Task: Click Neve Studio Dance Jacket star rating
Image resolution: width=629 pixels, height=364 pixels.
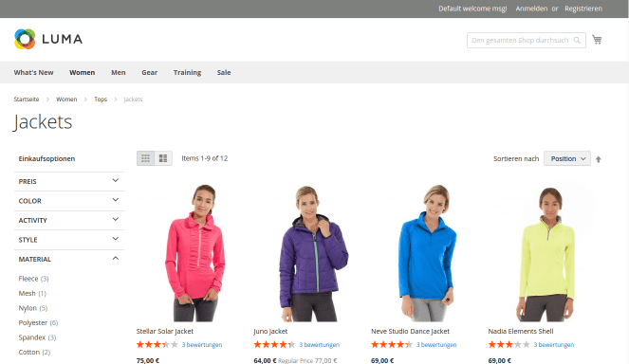Action: [392, 344]
